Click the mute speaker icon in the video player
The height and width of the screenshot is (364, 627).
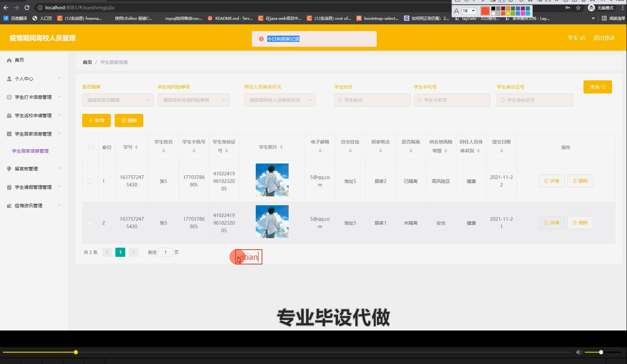(579, 352)
